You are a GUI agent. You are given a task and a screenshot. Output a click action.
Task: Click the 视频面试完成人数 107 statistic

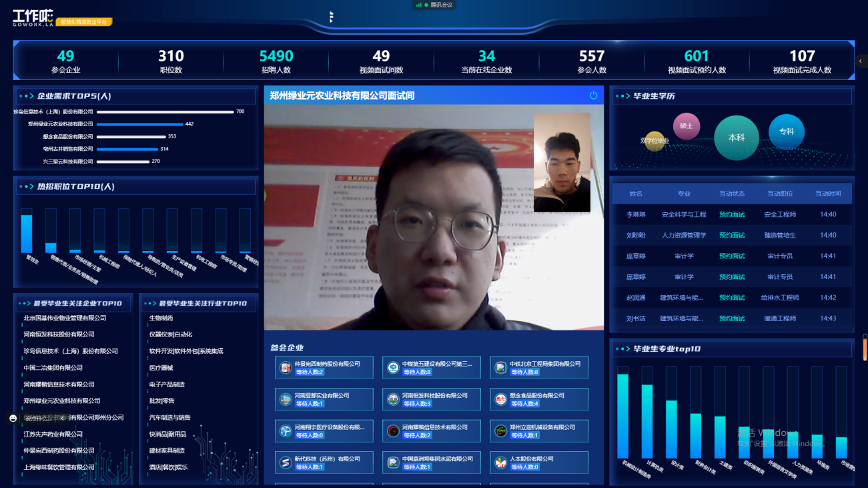coord(802,61)
